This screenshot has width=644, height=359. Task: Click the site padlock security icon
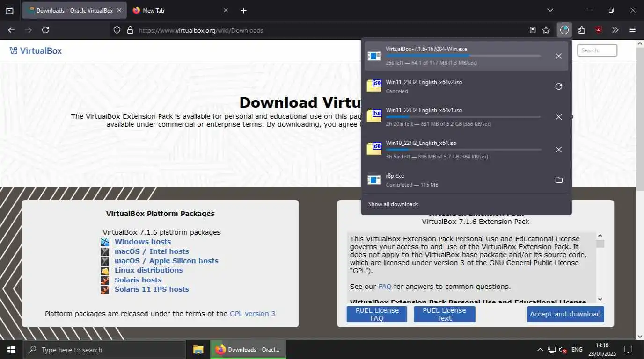point(130,30)
